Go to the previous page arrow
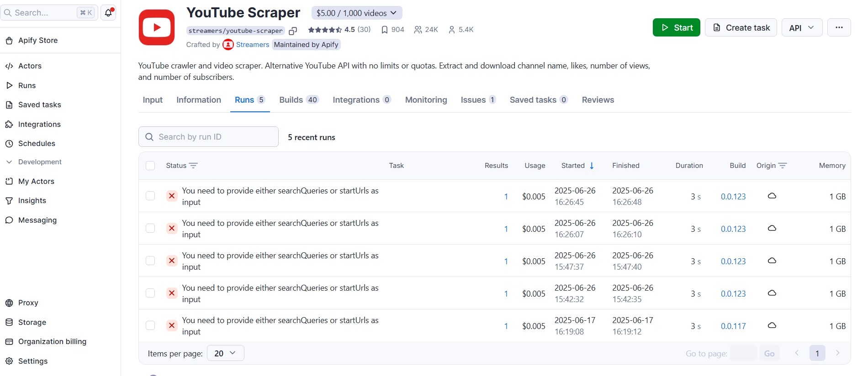 797,353
